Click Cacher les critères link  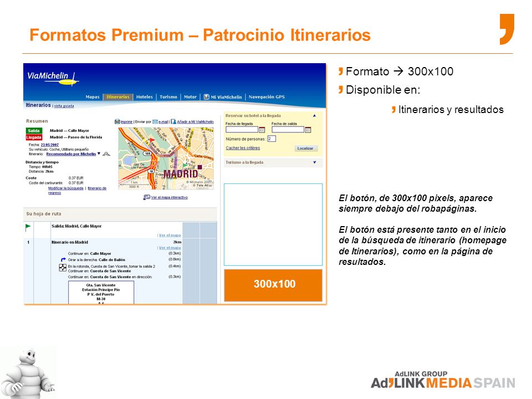click(243, 148)
